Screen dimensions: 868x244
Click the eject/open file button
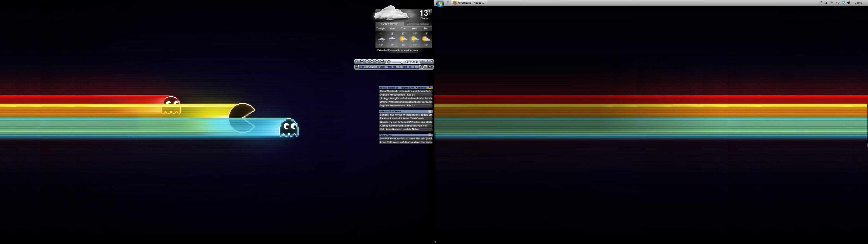(x=407, y=62)
